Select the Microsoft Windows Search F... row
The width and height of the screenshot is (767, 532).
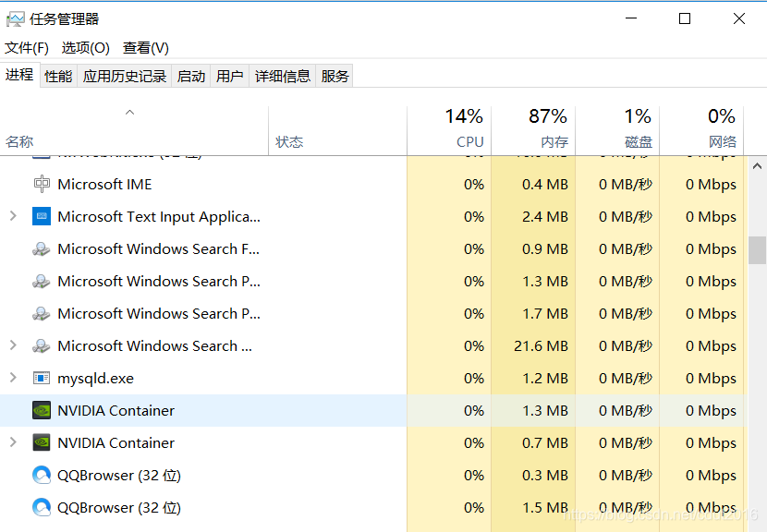coord(373,248)
